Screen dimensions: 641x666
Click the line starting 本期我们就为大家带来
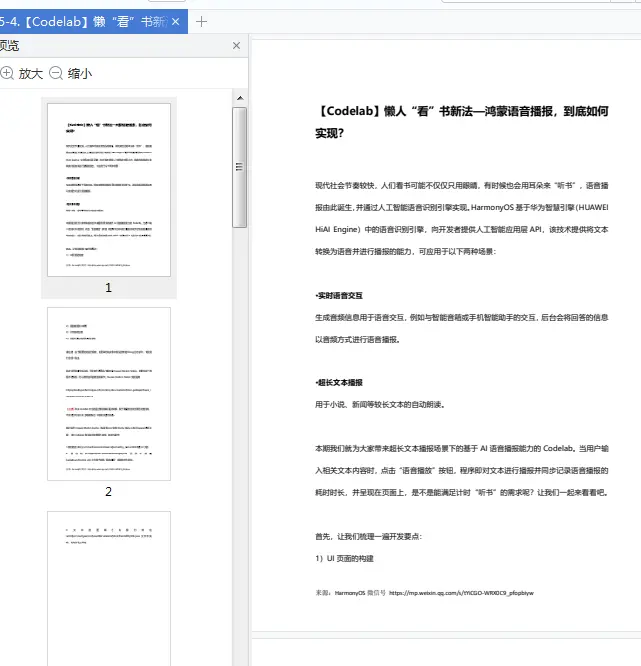[x=462, y=448]
